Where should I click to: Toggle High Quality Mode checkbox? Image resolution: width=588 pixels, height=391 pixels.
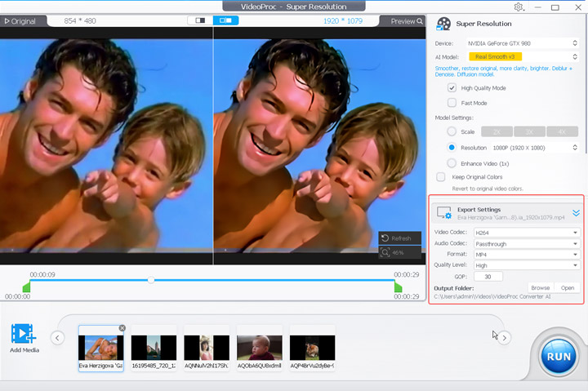452,88
